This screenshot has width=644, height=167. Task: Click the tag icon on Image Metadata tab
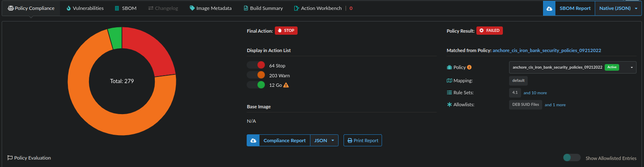tap(192, 8)
